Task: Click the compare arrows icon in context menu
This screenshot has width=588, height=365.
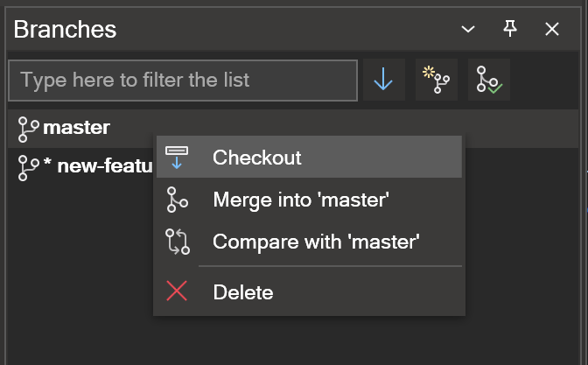Action: 178,242
